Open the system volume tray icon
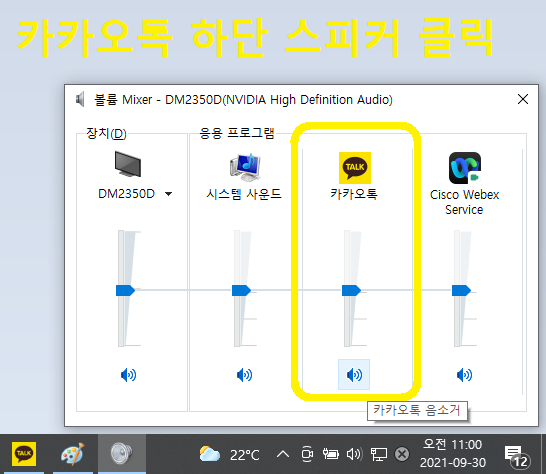546x474 pixels. tap(354, 454)
